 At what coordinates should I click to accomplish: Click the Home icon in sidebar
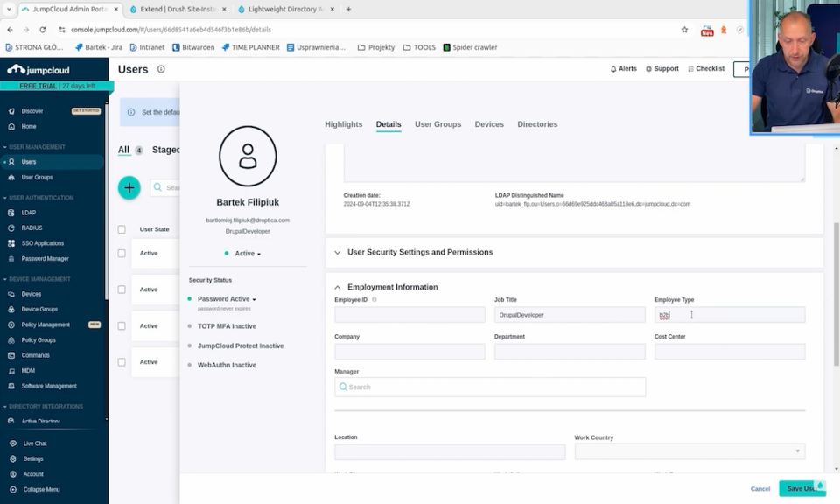[x=11, y=126]
